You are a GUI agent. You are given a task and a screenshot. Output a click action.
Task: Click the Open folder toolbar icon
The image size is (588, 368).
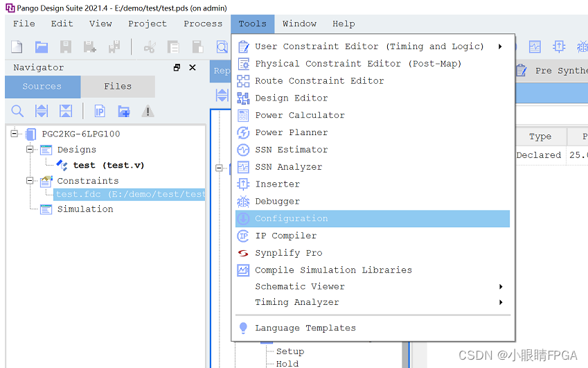[42, 47]
